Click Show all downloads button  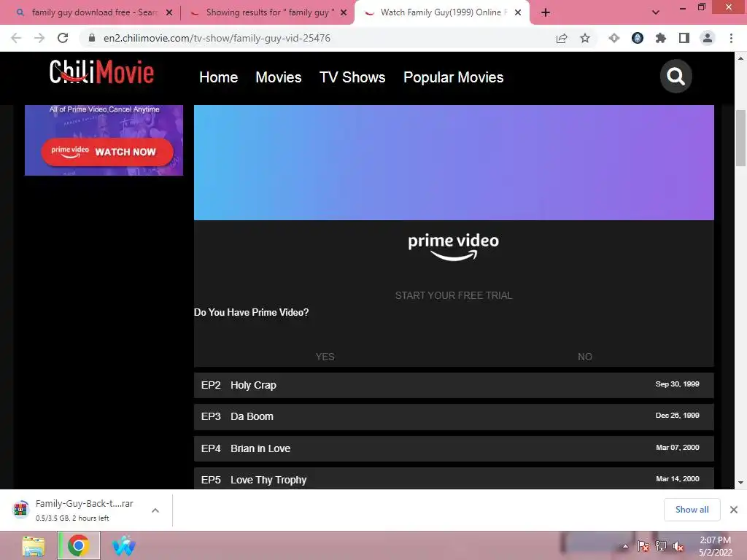(x=692, y=510)
